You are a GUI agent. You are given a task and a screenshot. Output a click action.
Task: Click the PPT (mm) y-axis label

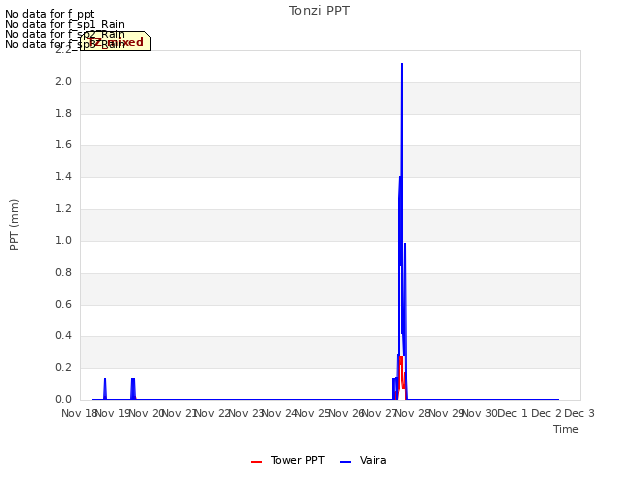click(x=14, y=225)
